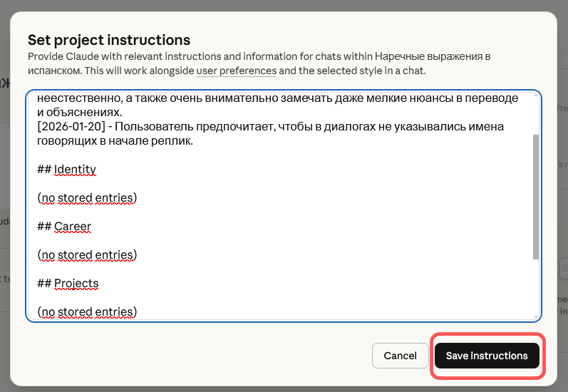568x392 pixels.
Task: Grab the text area resize handle corner
Action: click(x=537, y=317)
